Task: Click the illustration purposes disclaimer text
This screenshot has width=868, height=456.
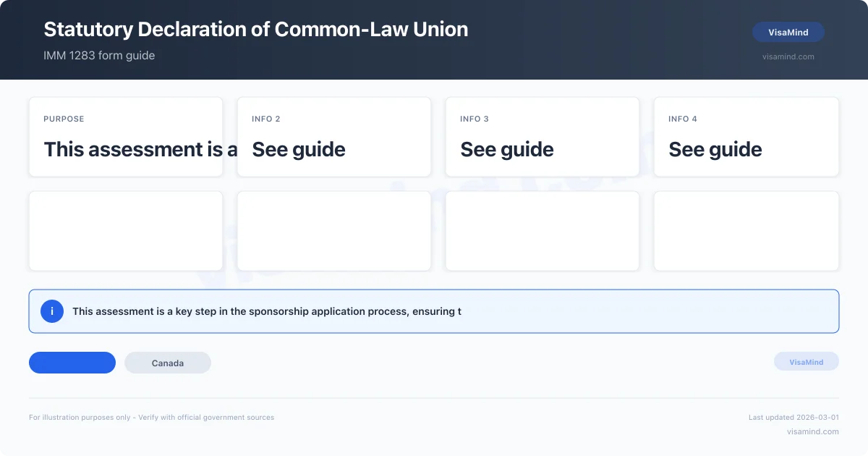Action: (152, 417)
